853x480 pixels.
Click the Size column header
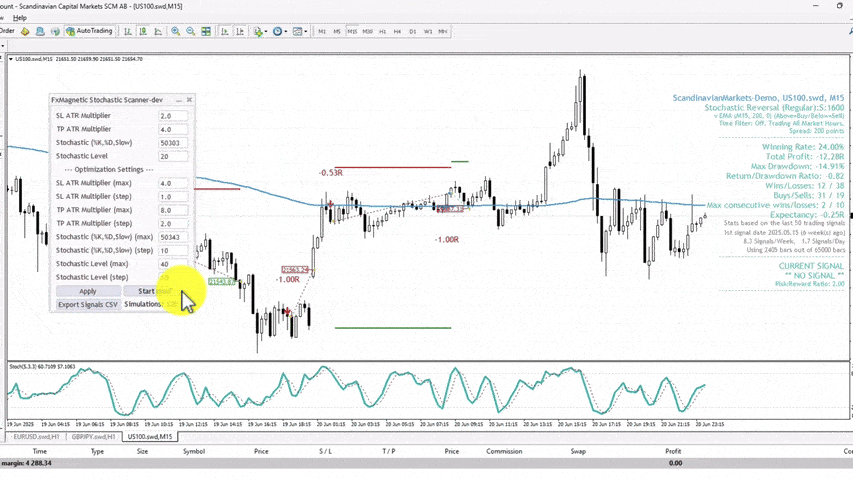point(142,451)
